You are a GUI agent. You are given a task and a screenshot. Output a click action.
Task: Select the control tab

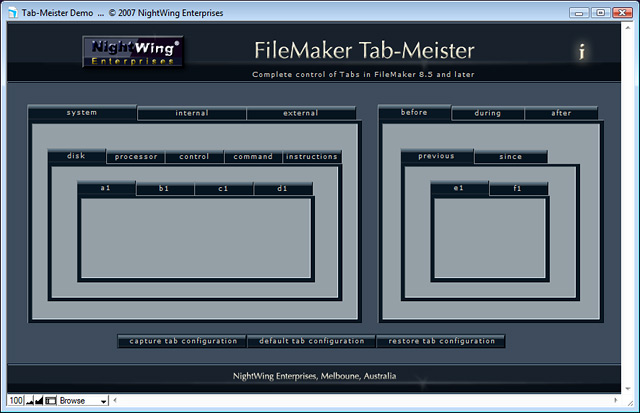(194, 157)
